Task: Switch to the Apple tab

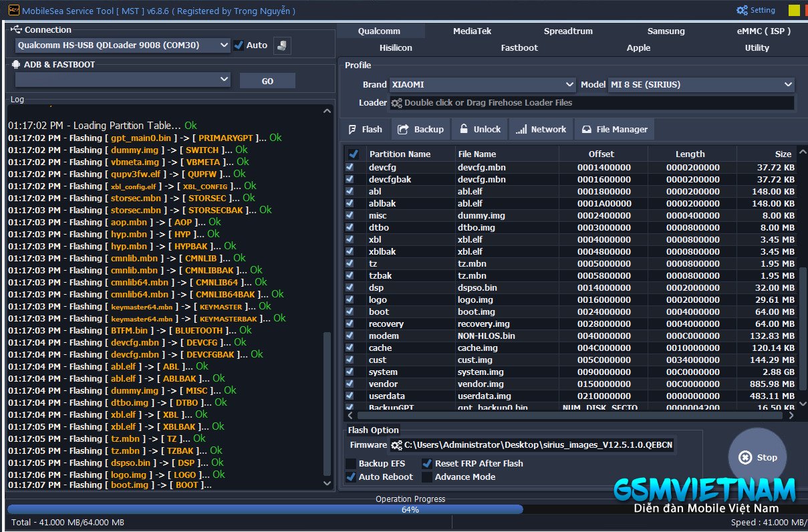Action: [639, 47]
